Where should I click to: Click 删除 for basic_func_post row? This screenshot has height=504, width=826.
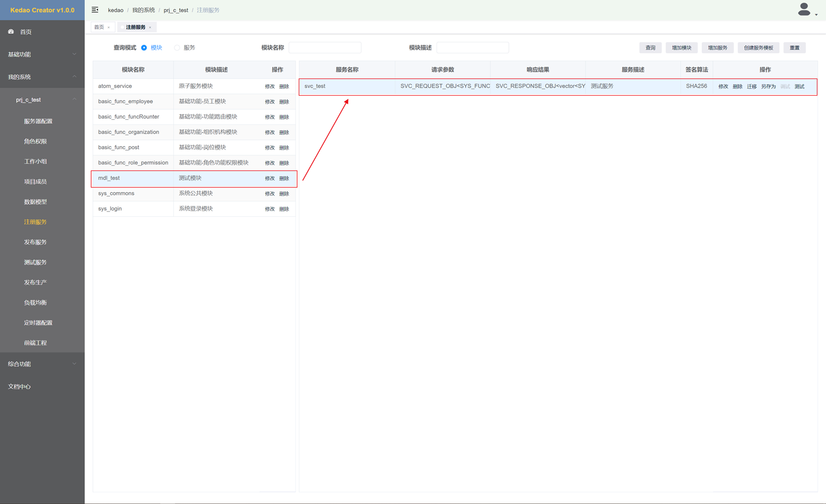pos(284,148)
